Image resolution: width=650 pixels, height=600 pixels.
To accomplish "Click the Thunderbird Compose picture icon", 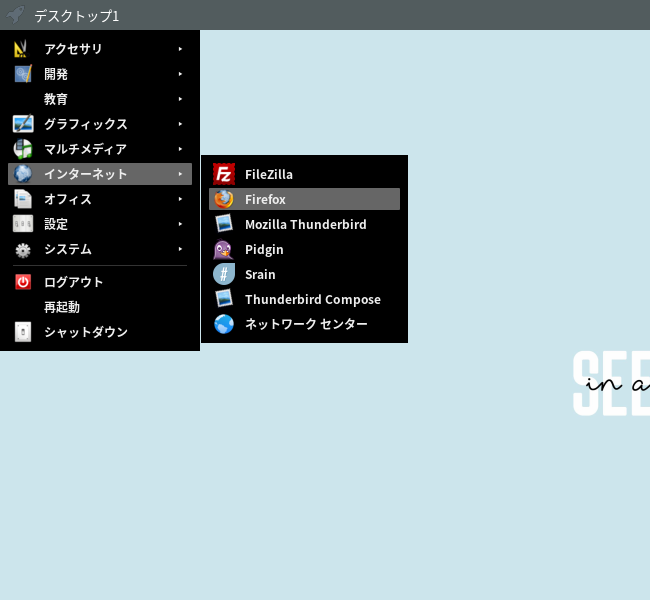I will click(x=224, y=298).
